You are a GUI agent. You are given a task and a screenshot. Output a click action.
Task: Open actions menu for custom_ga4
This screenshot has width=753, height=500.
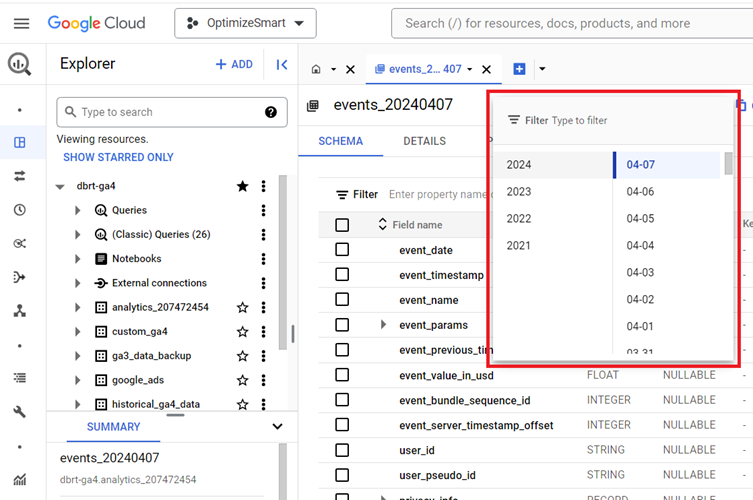pos(263,331)
